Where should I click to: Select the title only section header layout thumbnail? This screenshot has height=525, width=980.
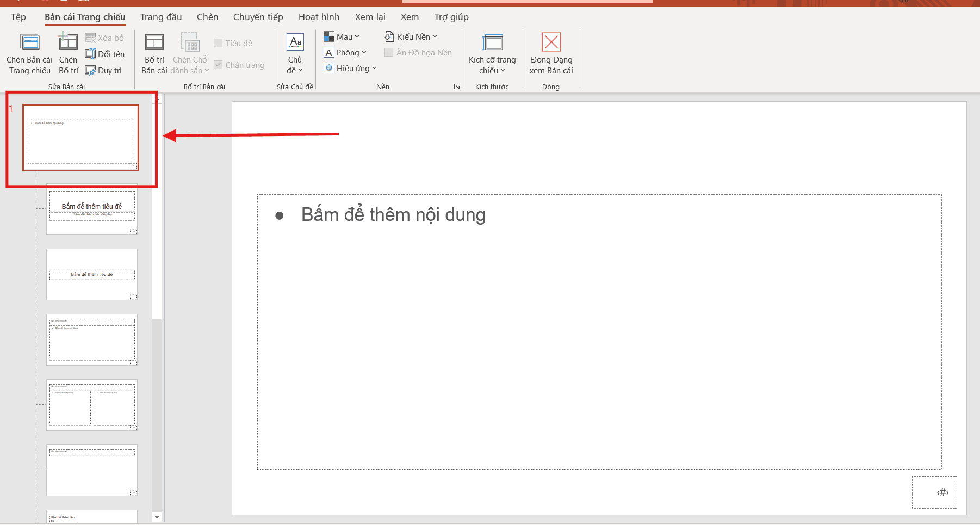coord(92,275)
